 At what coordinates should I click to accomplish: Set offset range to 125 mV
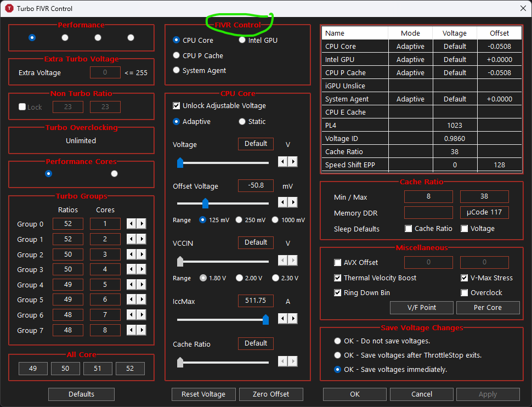coord(202,220)
